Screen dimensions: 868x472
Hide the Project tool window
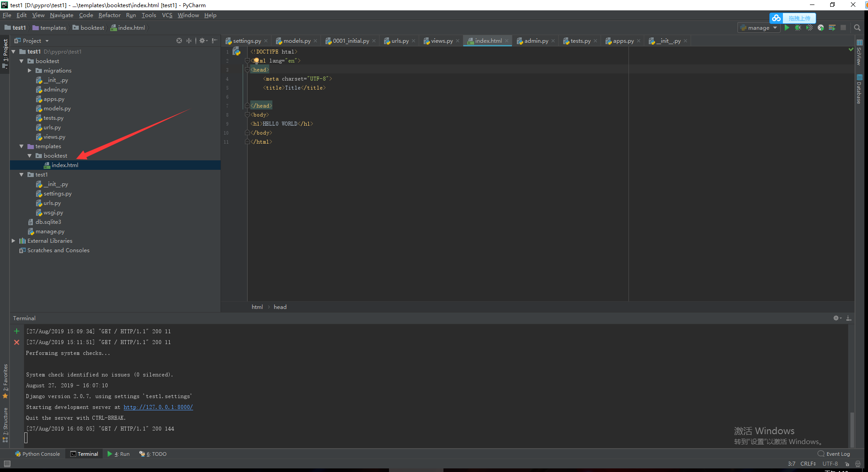pos(215,41)
